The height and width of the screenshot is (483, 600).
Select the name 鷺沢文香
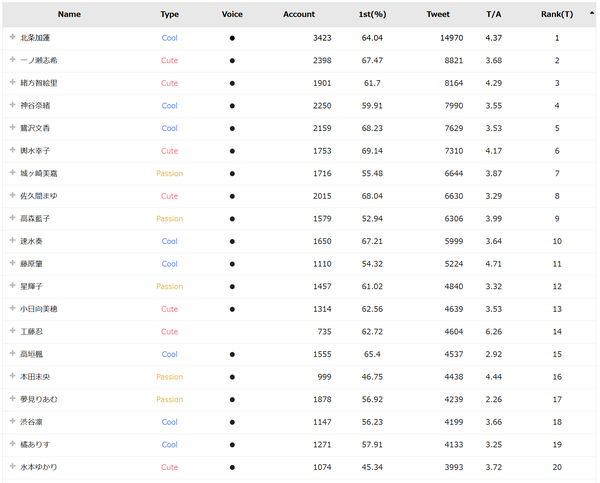coord(35,128)
